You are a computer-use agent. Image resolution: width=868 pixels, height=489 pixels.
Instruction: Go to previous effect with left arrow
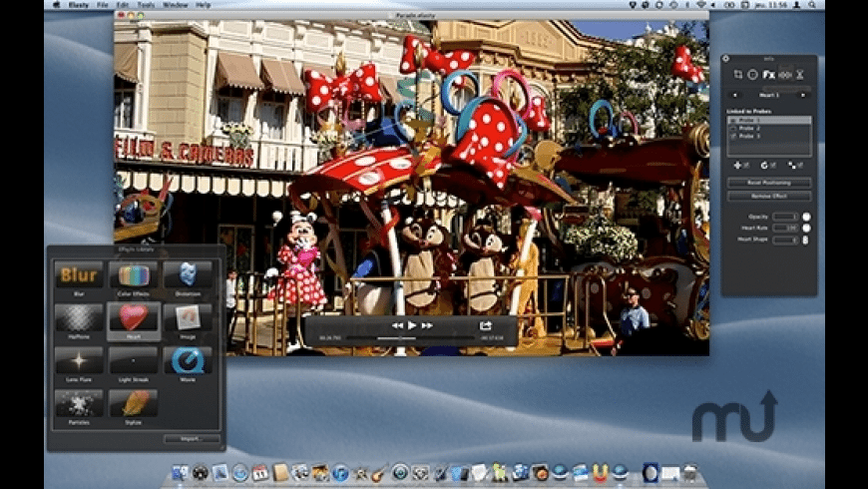click(x=736, y=95)
